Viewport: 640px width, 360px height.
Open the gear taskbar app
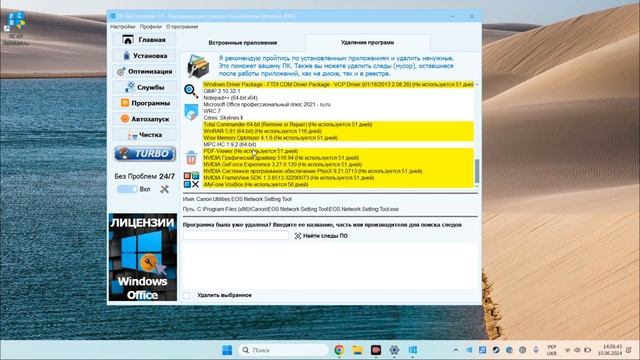point(394,350)
